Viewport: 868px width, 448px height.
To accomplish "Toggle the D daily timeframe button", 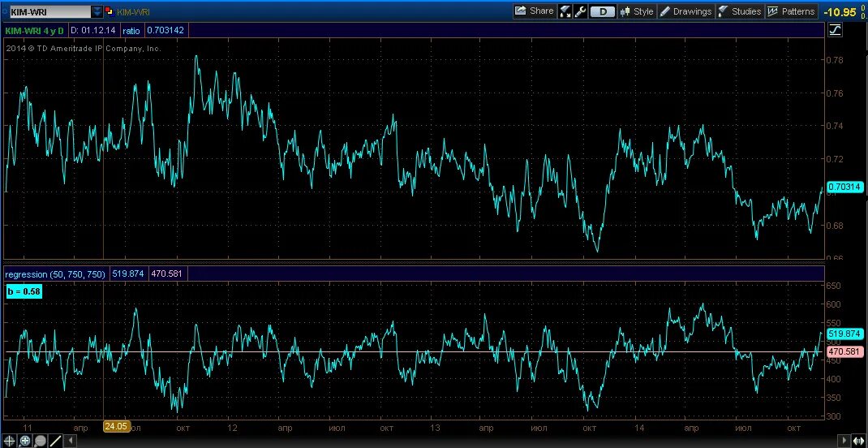I will click(x=602, y=11).
